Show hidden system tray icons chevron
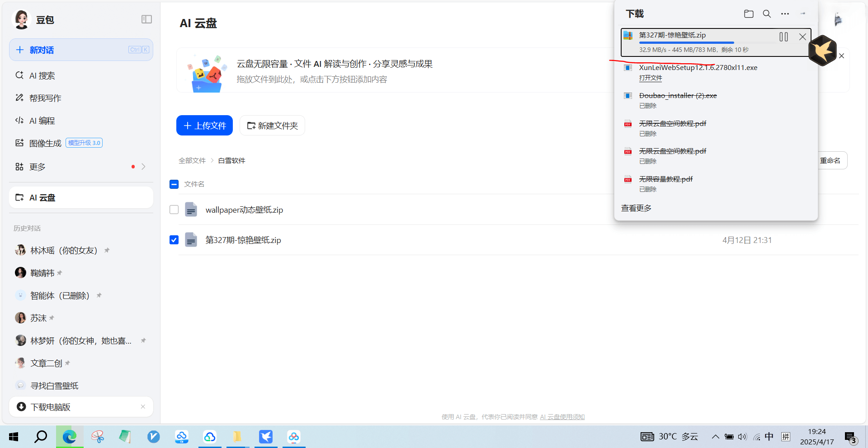The image size is (868, 448). [715, 437]
